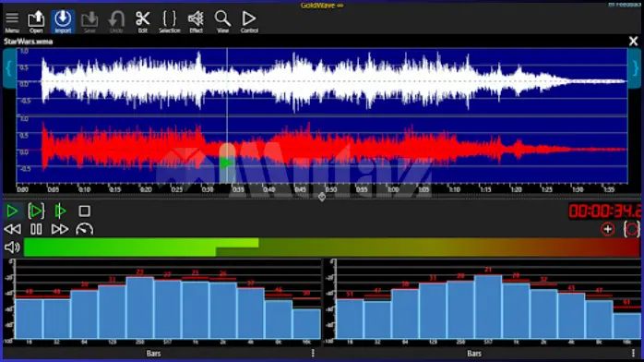Click the Import toolbar button
Viewport: 644px width, 362px height.
pyautogui.click(x=63, y=21)
